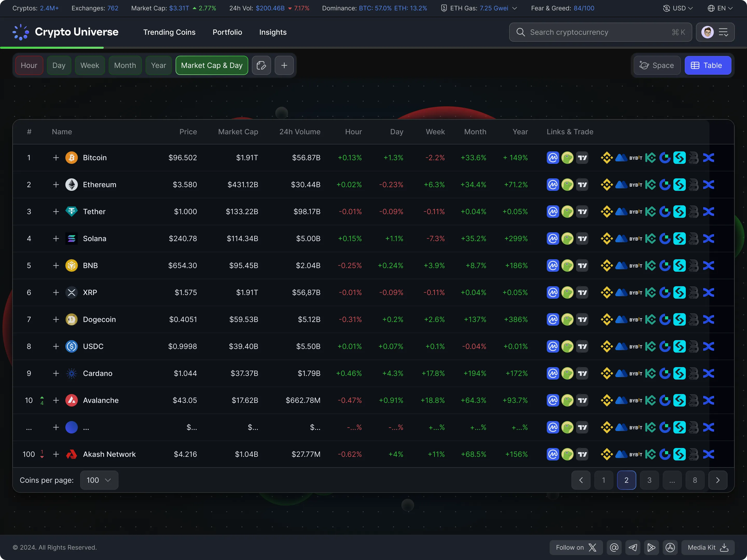Open Trending Coins nav item
This screenshot has width=747, height=560.
point(169,32)
